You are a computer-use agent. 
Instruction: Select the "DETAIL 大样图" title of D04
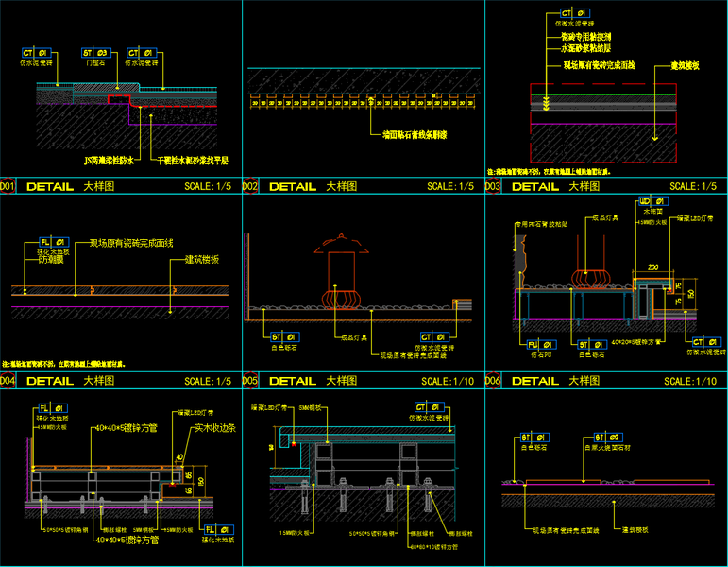point(70,381)
